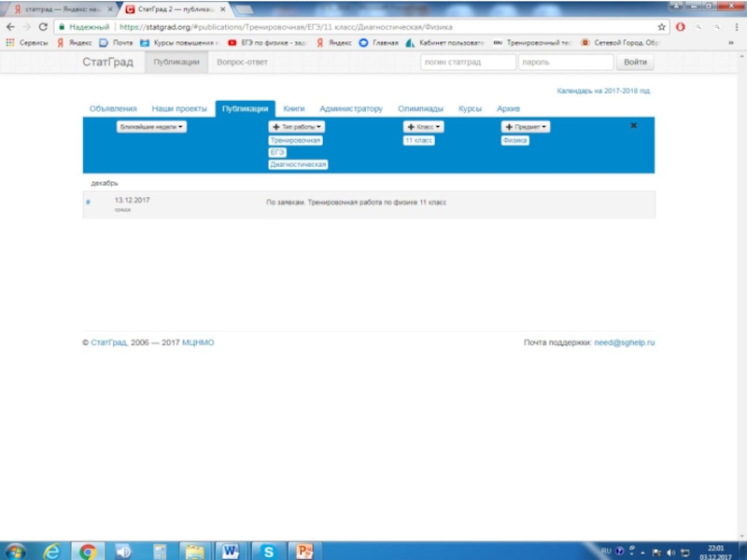Screen dimensions: 747x560
Task: Close the blue filter panel with X
Action: pos(634,126)
